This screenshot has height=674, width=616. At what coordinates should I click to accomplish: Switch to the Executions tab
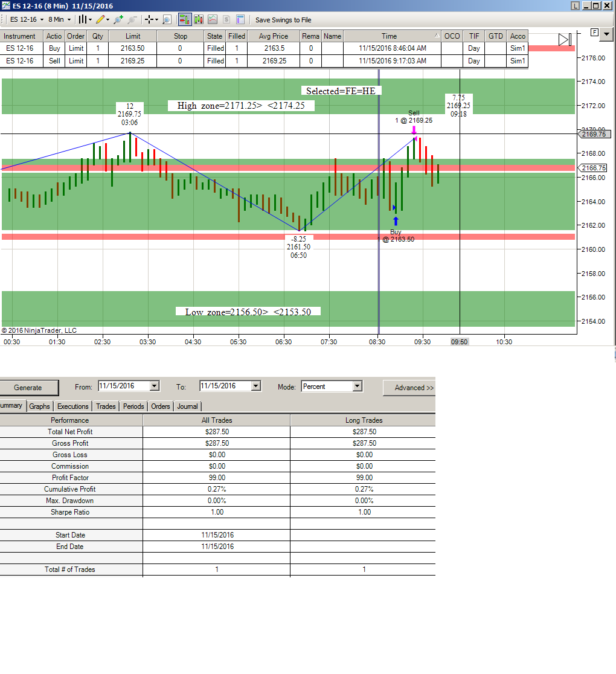72,406
